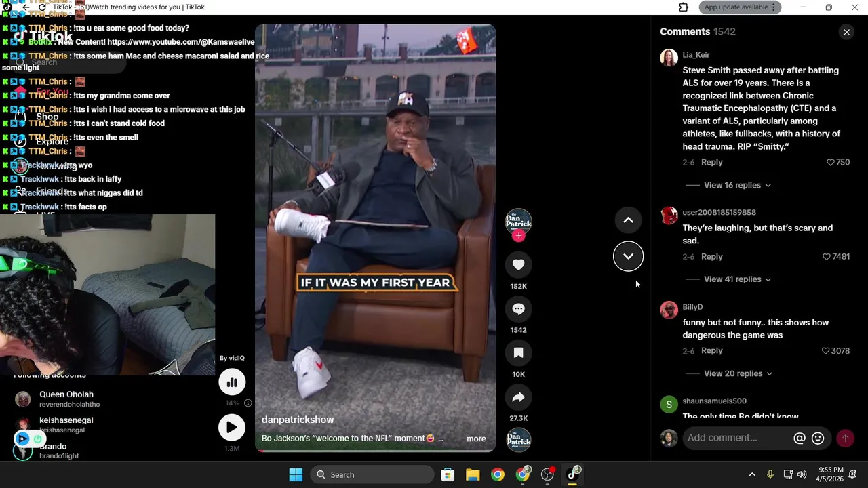The height and width of the screenshot is (488, 868).
Task: Open the spinning sound disc below share
Action: pyautogui.click(x=518, y=439)
